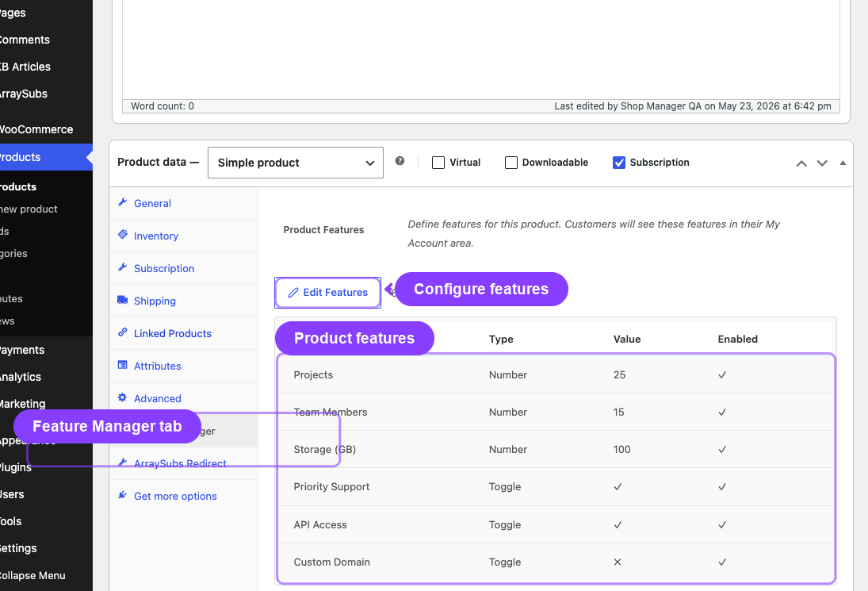Open Payments in admin sidebar

coord(46,350)
